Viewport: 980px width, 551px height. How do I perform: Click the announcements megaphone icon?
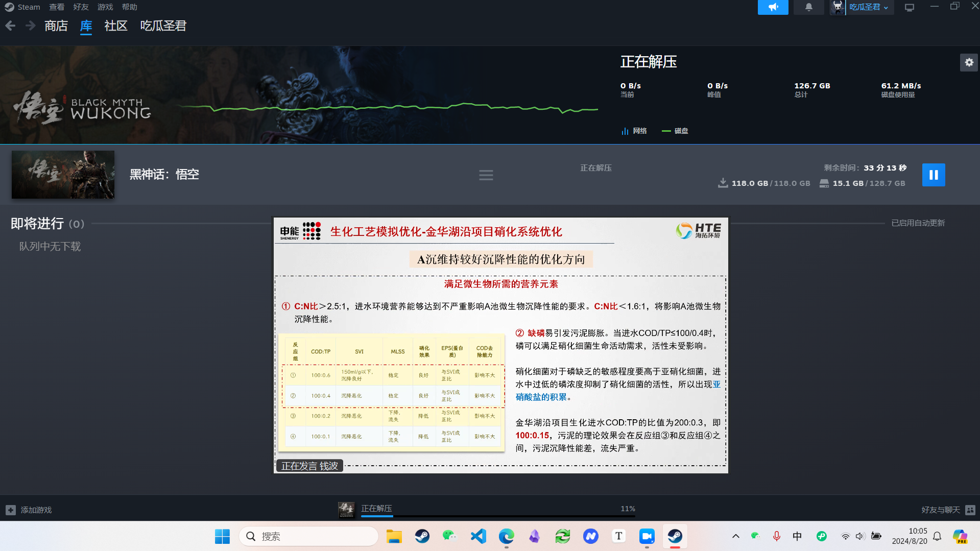tap(773, 7)
